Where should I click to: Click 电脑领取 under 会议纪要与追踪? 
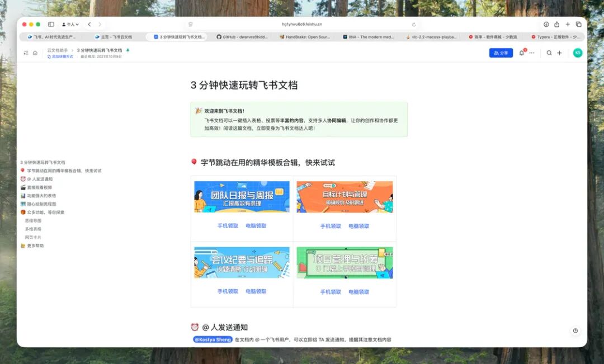pyautogui.click(x=256, y=291)
